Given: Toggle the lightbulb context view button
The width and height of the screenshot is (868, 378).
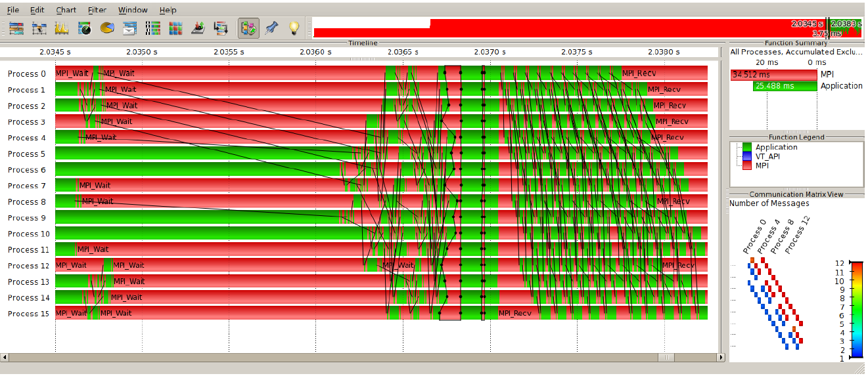Looking at the screenshot, I should (294, 28).
